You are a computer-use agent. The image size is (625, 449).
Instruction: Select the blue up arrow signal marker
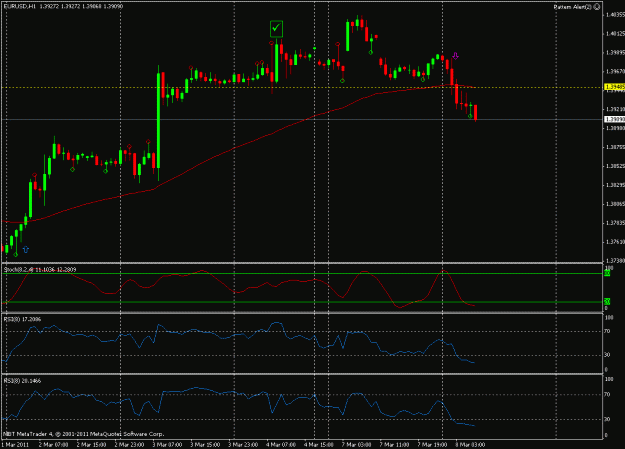(26, 249)
